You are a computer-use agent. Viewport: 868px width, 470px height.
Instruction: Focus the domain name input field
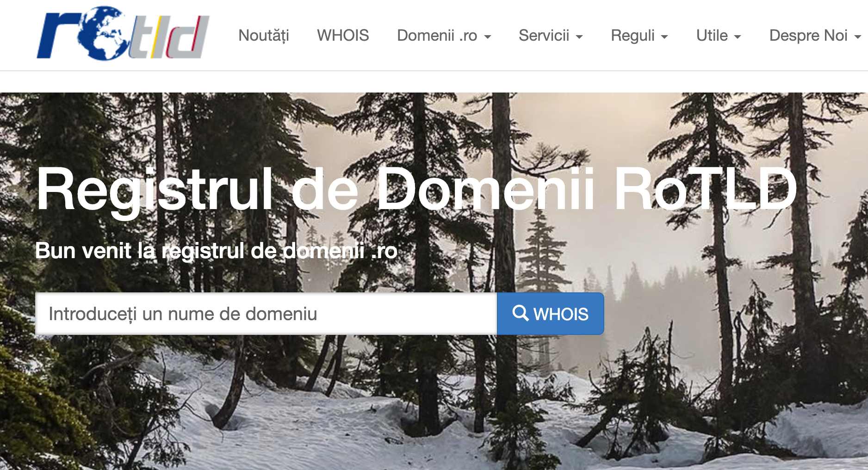pos(266,314)
